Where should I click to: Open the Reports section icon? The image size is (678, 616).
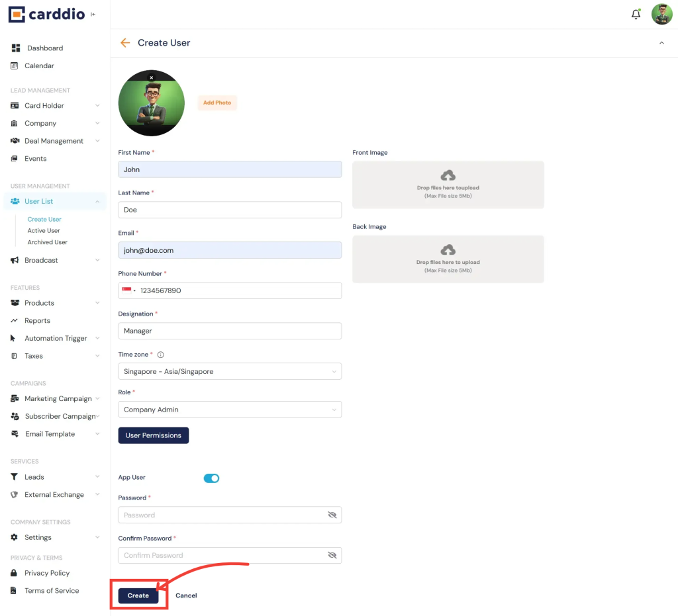coord(15,320)
